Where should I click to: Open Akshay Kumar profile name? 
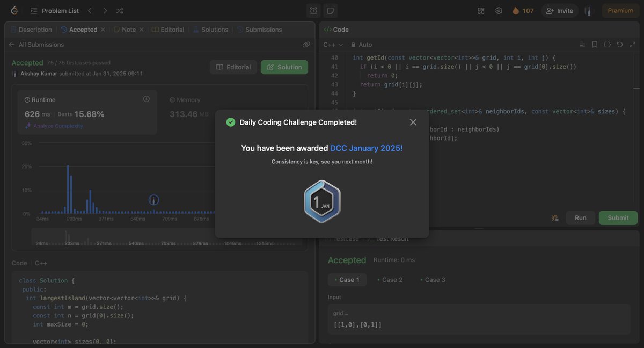(x=39, y=73)
